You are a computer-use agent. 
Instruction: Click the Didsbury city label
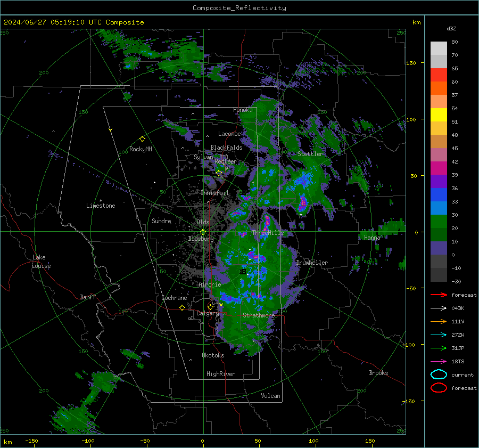coord(201,238)
